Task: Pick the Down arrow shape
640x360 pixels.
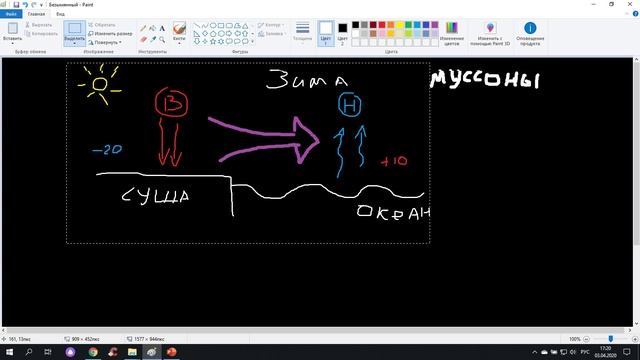Action: click(197, 42)
